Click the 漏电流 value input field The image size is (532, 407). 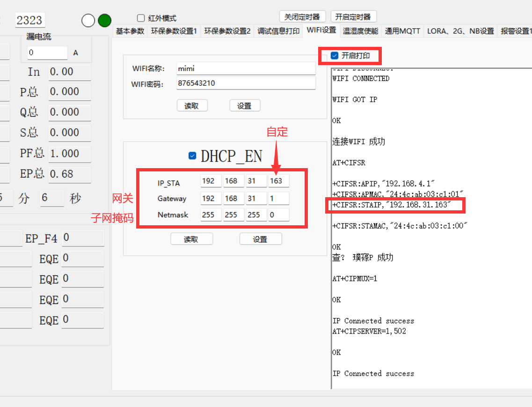(x=47, y=53)
